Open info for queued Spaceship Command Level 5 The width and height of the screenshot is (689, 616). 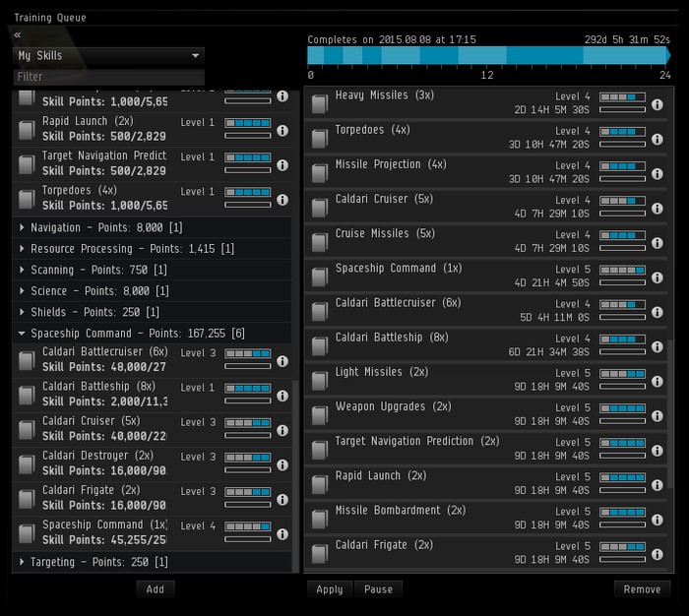[657, 277]
